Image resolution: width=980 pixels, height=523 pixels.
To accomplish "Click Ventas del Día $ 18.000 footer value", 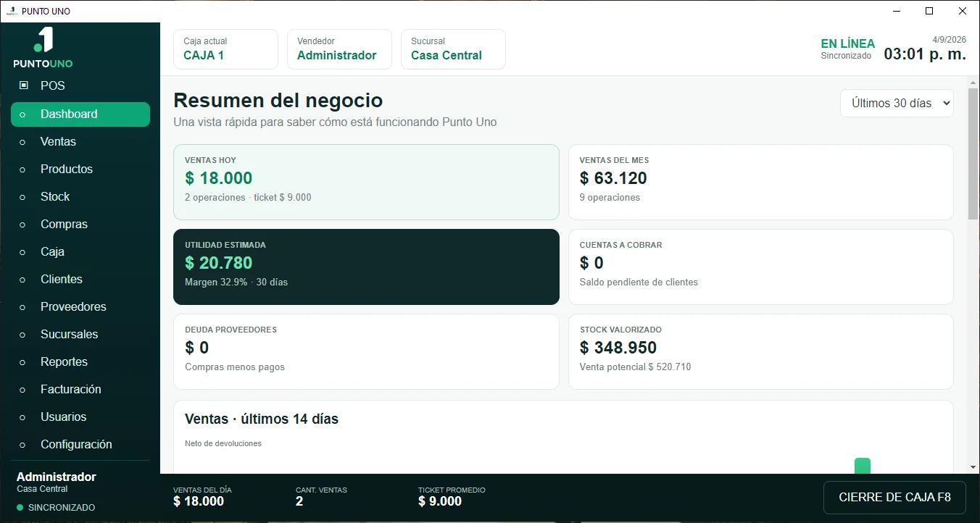I will (x=199, y=501).
